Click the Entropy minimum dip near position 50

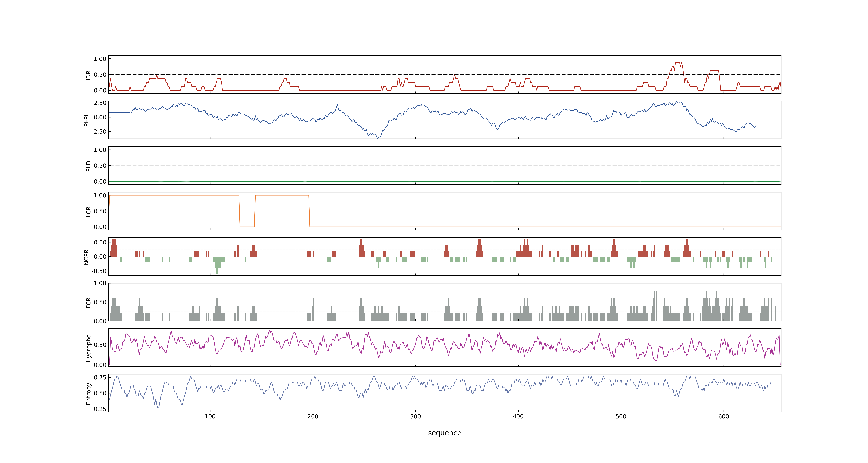pos(158,407)
